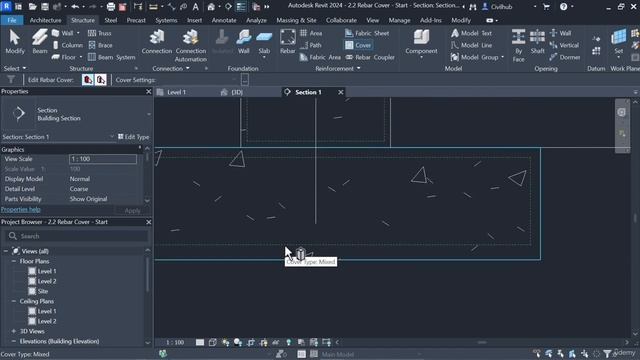Click the view control bar 1 : 100 scale
The width and height of the screenshot is (640, 360).
(x=175, y=342)
